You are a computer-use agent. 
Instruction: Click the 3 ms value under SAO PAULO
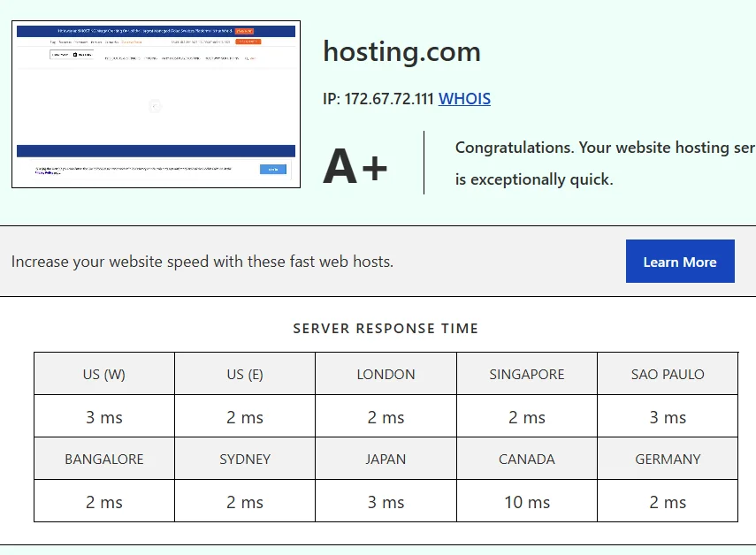pyautogui.click(x=668, y=417)
